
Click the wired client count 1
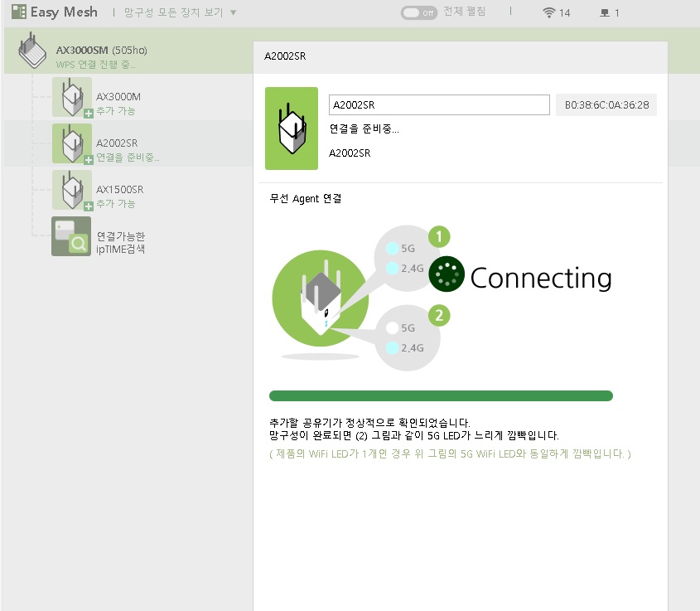click(x=617, y=13)
